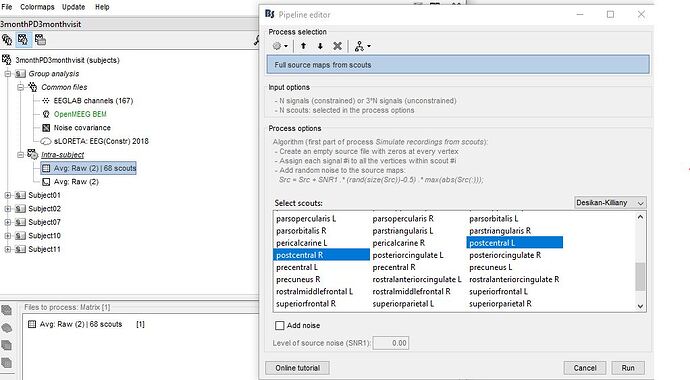690x380 pixels.
Task: Expand the Subject07 node
Action: click(x=7, y=222)
